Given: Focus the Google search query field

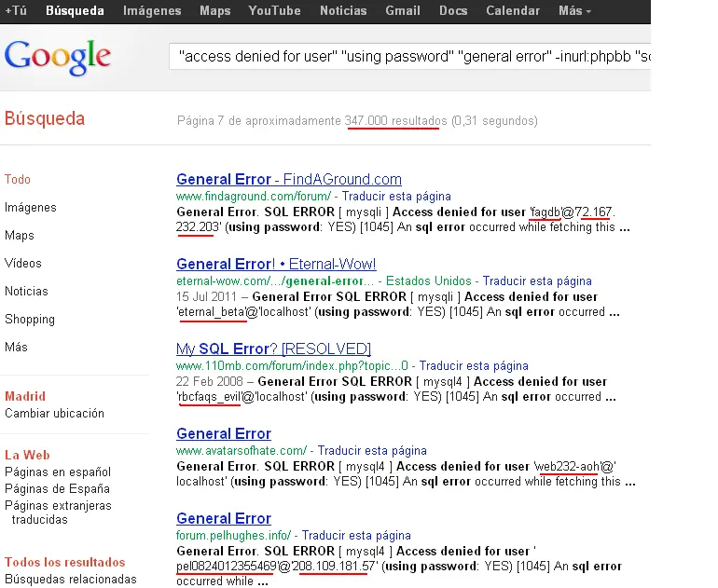Looking at the screenshot, I should click(x=410, y=56).
